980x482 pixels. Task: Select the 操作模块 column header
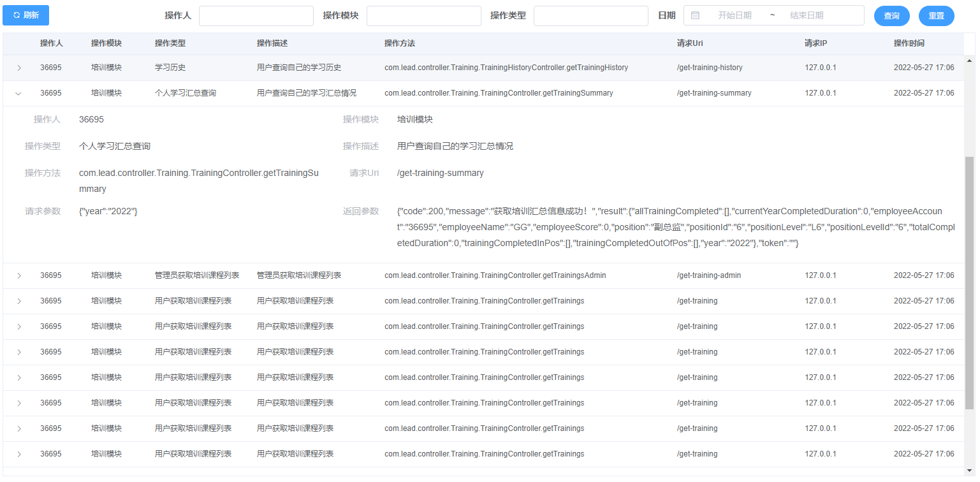tap(106, 43)
